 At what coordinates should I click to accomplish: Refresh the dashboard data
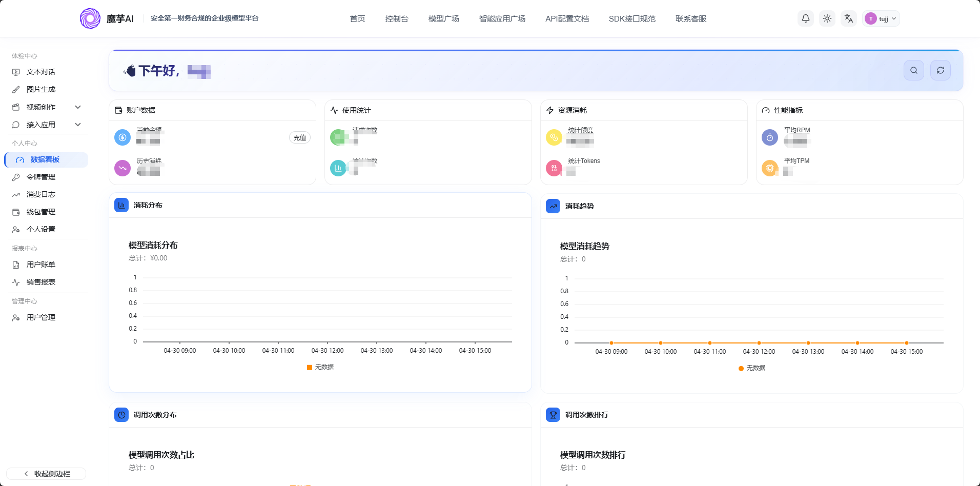[941, 70]
